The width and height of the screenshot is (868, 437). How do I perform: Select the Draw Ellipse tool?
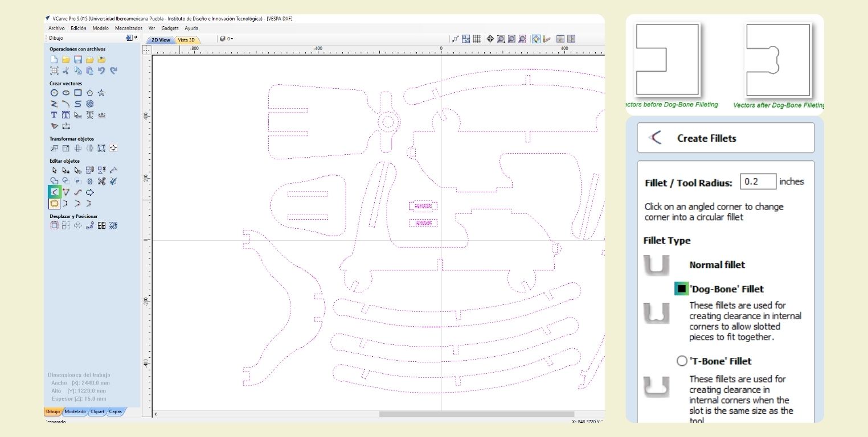66,93
